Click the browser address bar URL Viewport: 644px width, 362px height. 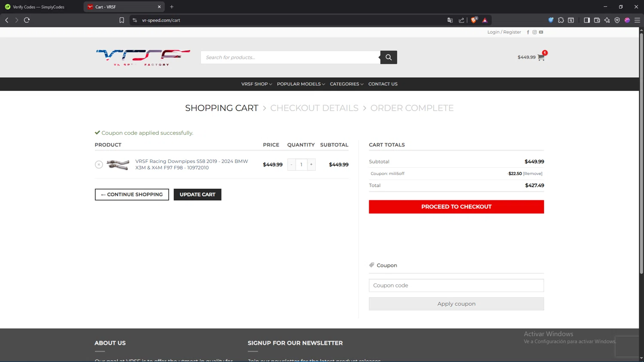click(x=161, y=20)
